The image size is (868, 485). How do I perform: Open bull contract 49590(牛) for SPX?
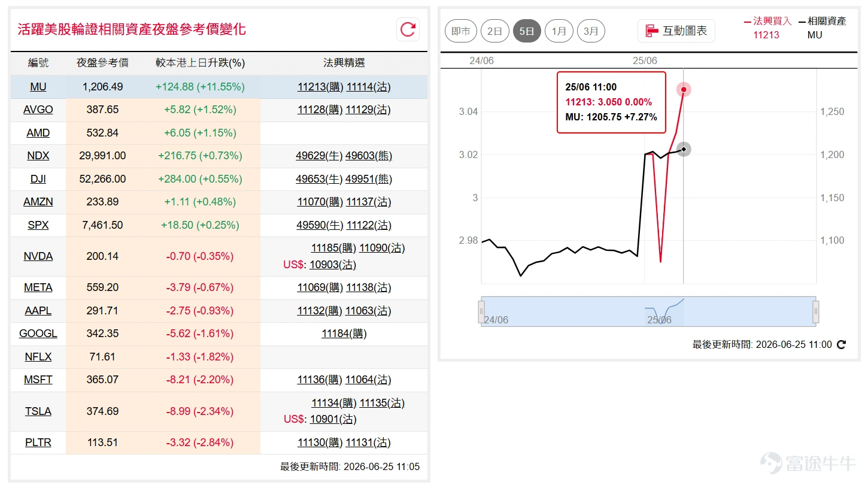pos(320,225)
